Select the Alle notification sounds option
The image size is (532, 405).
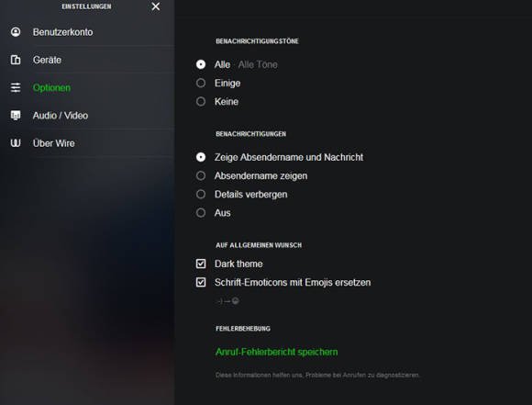[x=201, y=64]
